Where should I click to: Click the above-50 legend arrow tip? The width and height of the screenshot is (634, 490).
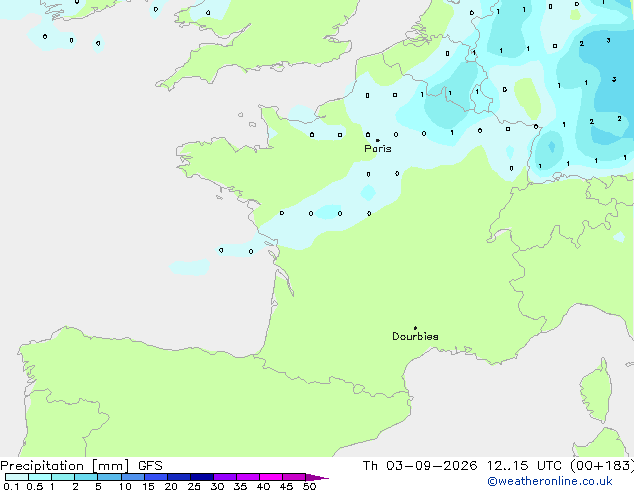click(x=317, y=477)
